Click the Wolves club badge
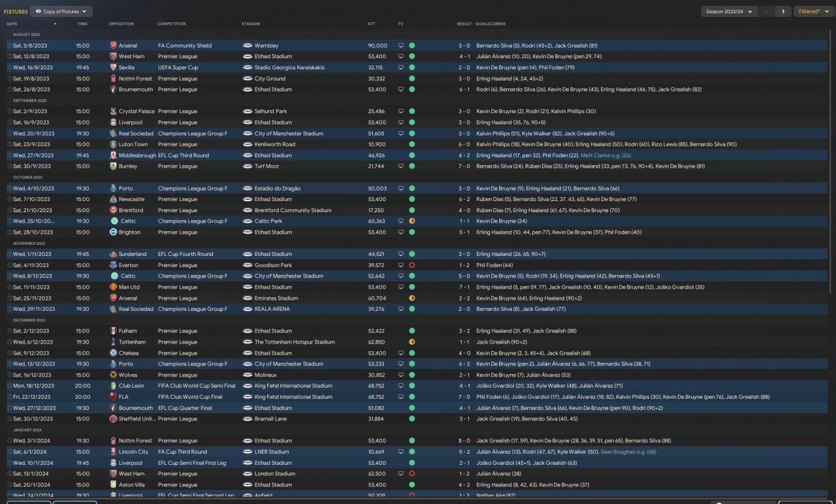Image resolution: width=836 pixels, height=504 pixels. (114, 375)
